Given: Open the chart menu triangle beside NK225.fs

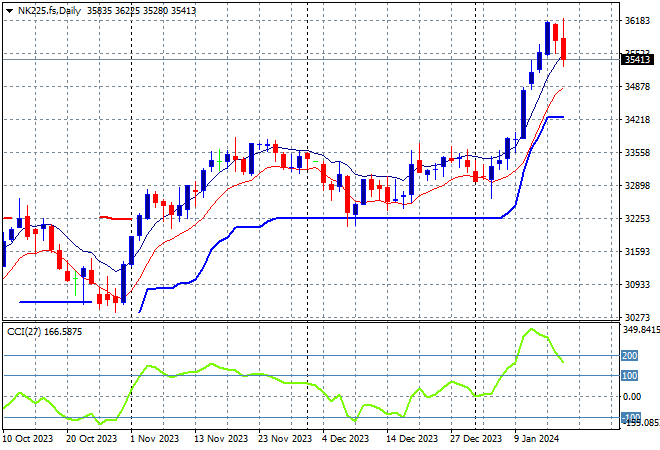Looking at the screenshot, I should [x=9, y=11].
